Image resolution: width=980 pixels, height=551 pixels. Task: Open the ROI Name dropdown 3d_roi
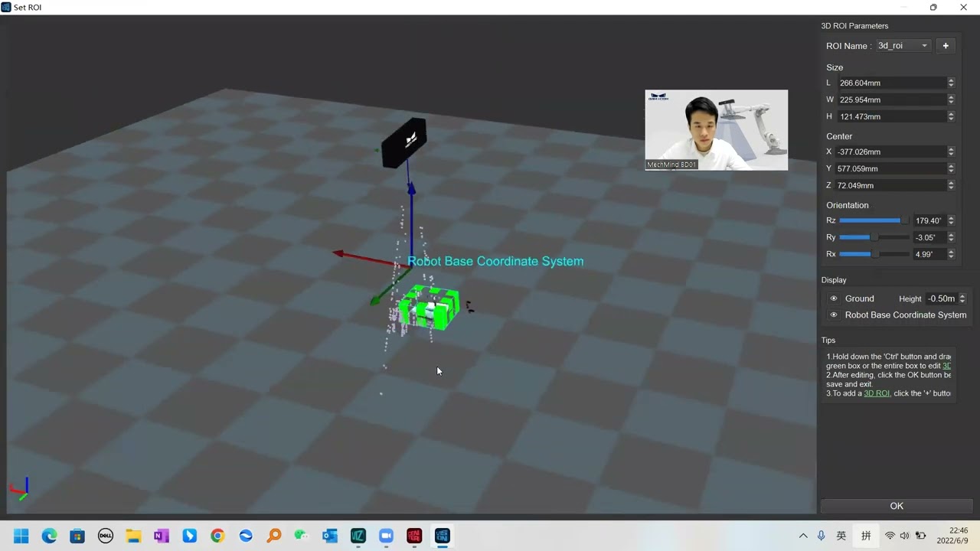pos(903,46)
